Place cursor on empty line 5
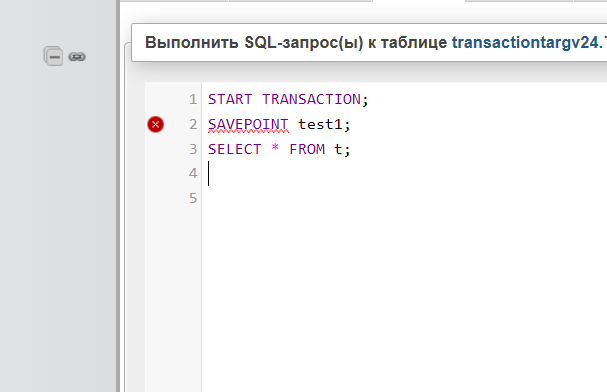607x392 pixels. 404,198
